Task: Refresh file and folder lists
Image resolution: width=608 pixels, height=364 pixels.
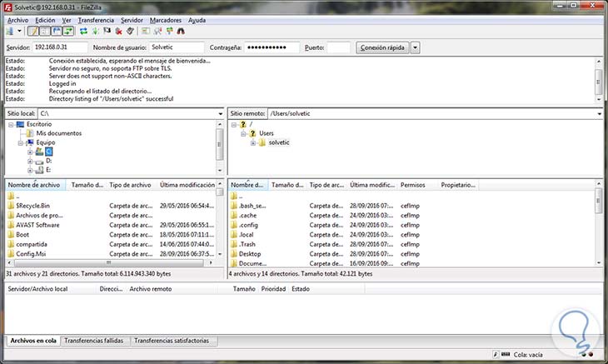Action: [x=83, y=32]
